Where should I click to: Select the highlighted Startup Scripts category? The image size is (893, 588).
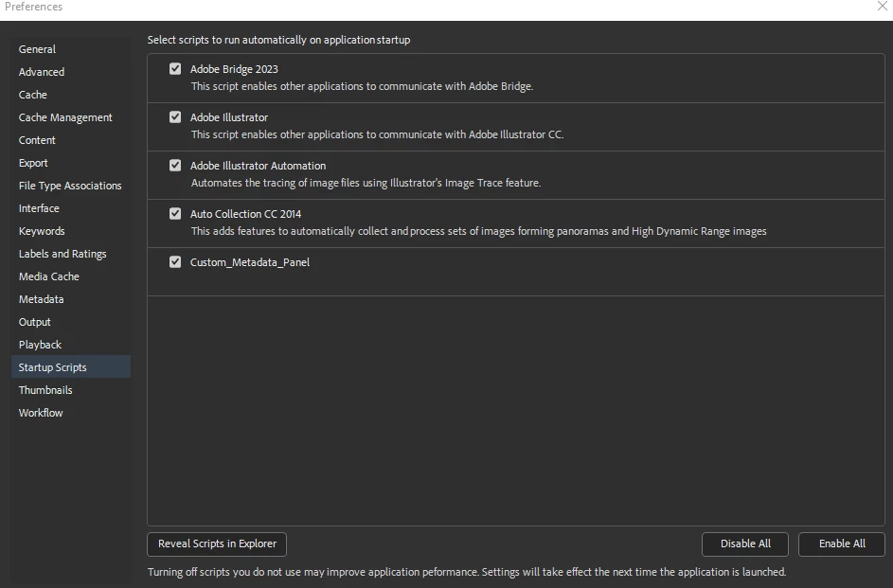pos(71,367)
